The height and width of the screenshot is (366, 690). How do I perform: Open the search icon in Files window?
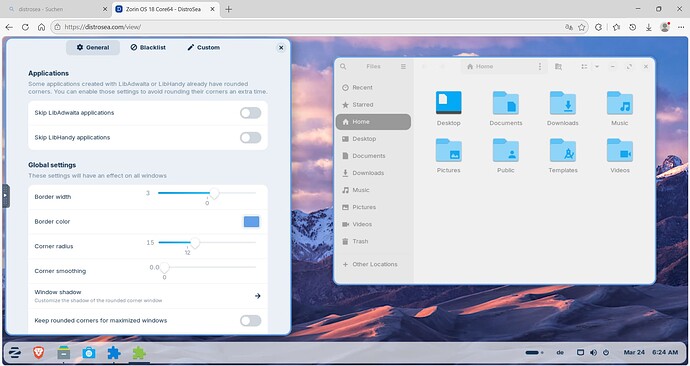(343, 66)
